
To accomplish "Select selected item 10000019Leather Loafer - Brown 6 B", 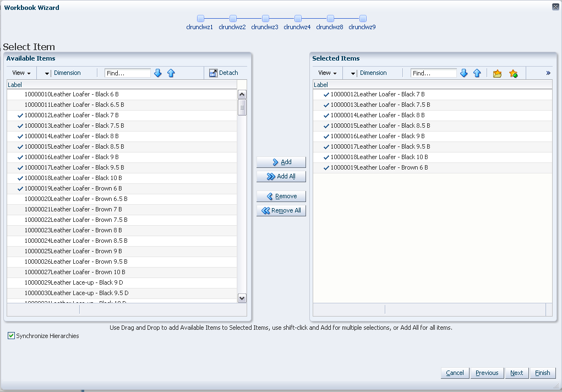I will (x=433, y=167).
